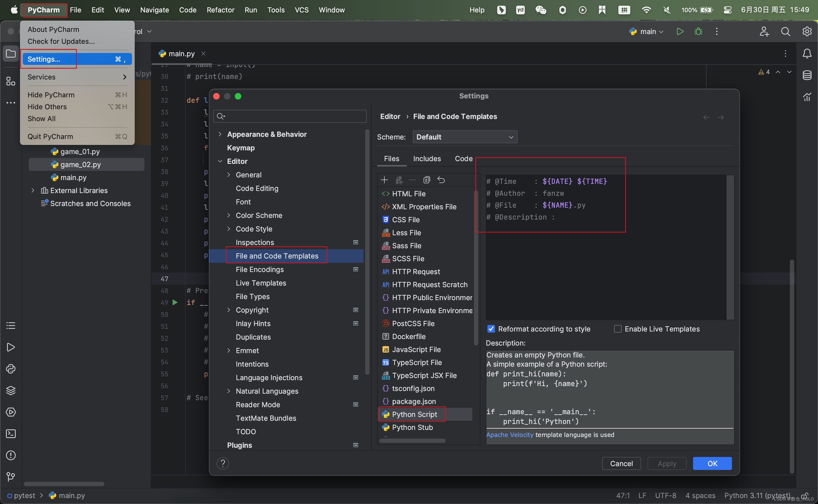Expand the General settings node
This screenshot has height=504, width=818.
229,175
